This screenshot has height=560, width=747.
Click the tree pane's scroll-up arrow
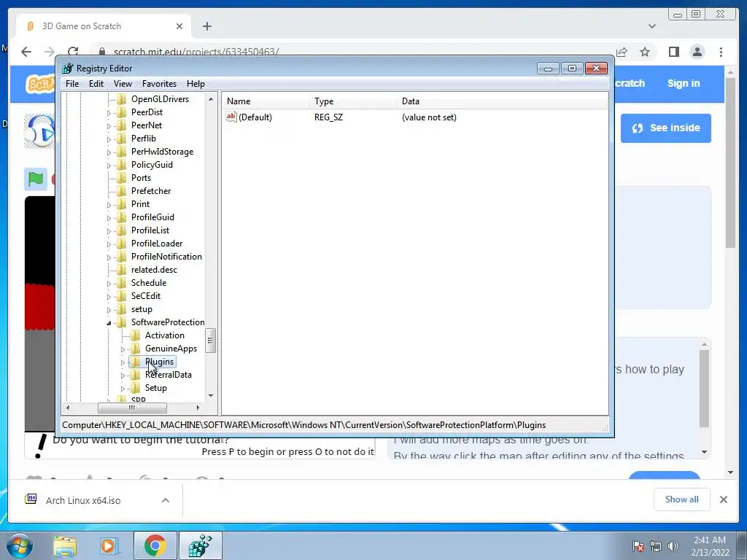[x=211, y=99]
